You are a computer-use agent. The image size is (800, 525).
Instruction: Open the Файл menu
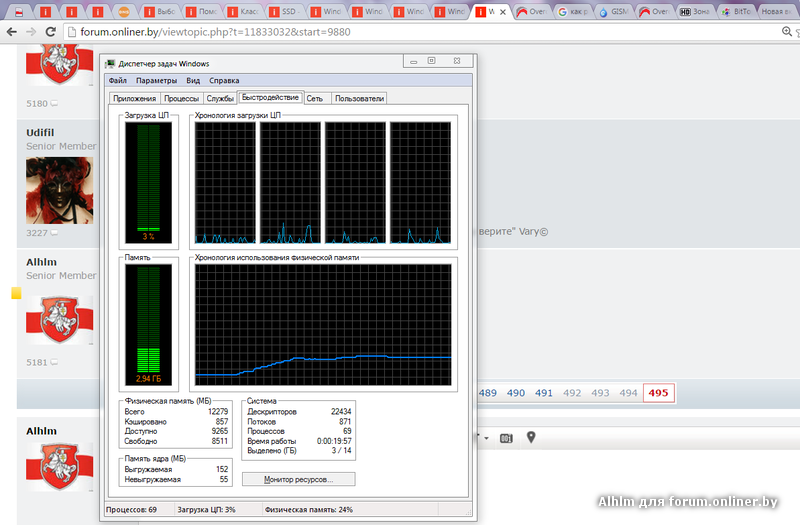[118, 80]
